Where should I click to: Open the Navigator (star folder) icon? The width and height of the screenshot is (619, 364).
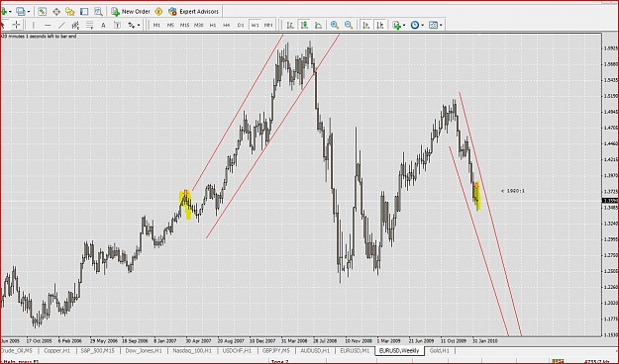point(70,12)
